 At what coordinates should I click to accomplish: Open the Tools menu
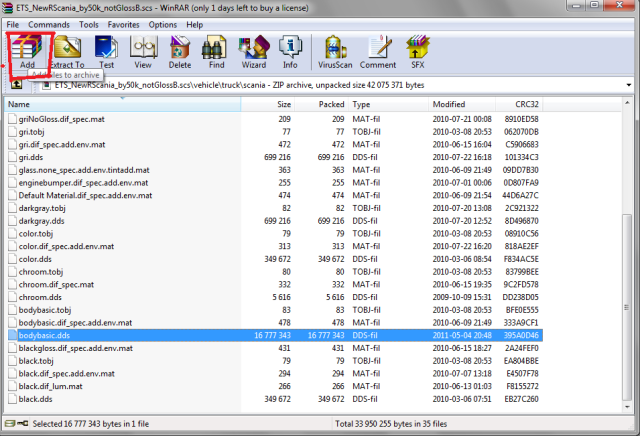pyautogui.click(x=89, y=25)
